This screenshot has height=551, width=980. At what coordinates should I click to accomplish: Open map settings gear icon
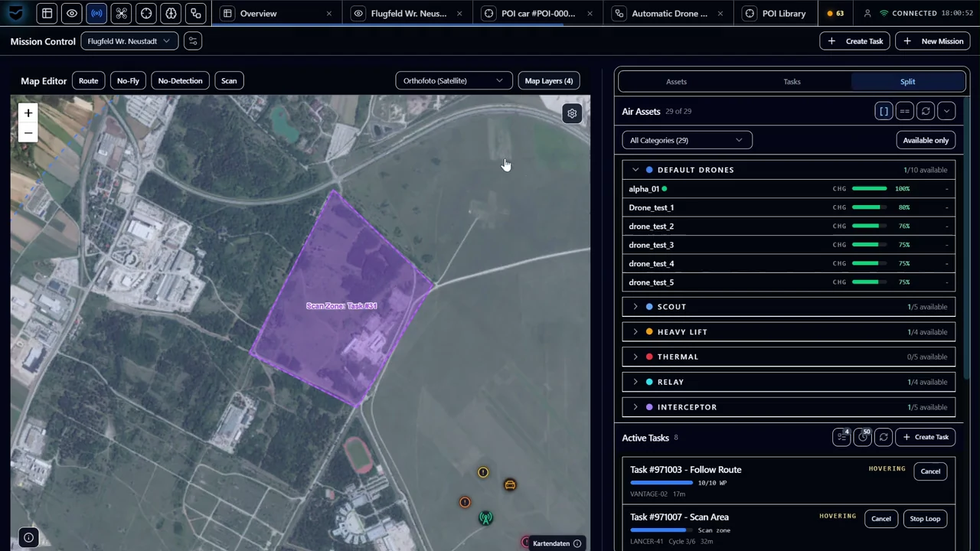[572, 113]
